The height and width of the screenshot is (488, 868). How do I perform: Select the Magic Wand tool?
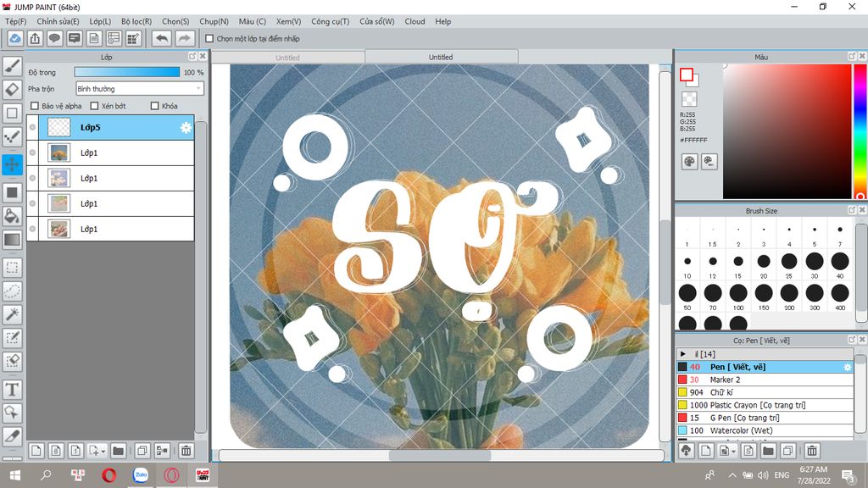[x=12, y=314]
